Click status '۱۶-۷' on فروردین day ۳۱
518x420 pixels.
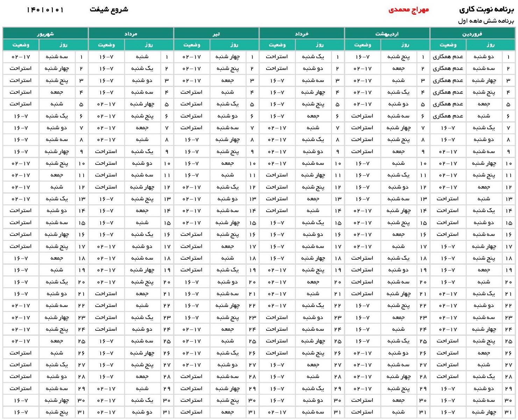coord(448,412)
